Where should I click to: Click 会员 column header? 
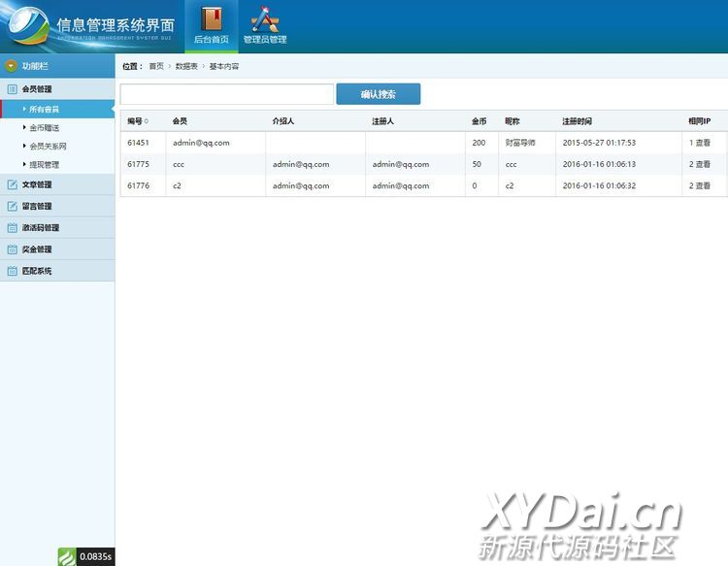tap(180, 121)
